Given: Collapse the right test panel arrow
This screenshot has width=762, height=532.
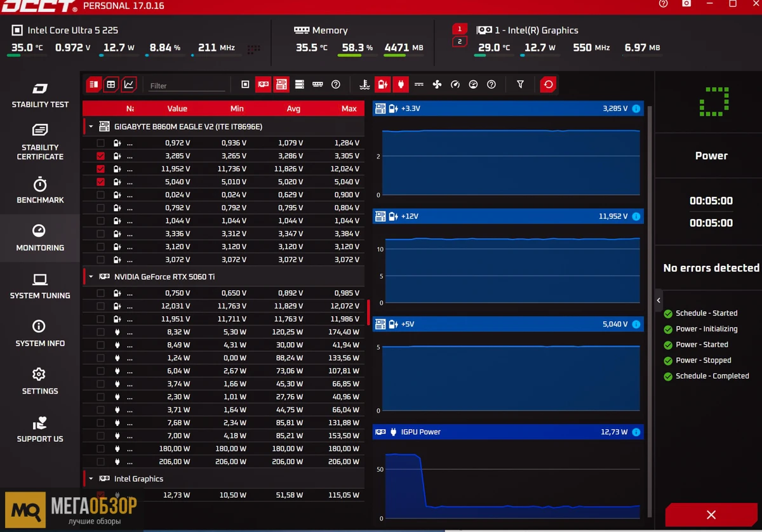Looking at the screenshot, I should point(658,300).
